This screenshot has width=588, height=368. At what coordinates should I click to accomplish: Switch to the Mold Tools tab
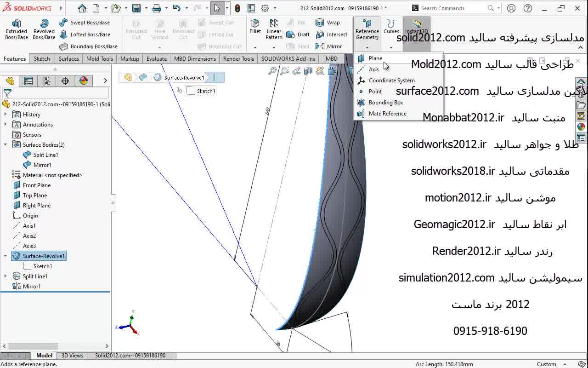(x=100, y=59)
